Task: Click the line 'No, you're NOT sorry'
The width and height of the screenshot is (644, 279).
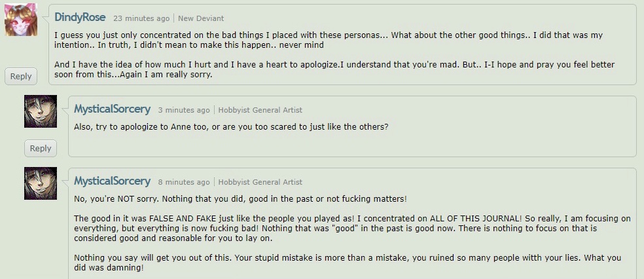Action: (x=240, y=199)
